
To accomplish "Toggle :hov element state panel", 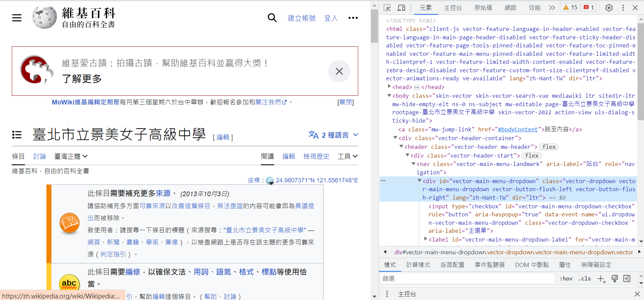I will [x=566, y=278].
